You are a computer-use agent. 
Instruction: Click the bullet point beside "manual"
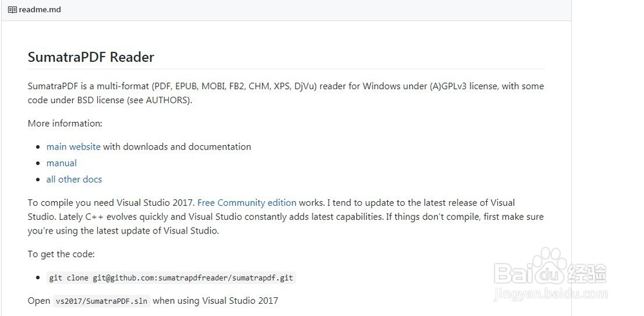click(39, 164)
